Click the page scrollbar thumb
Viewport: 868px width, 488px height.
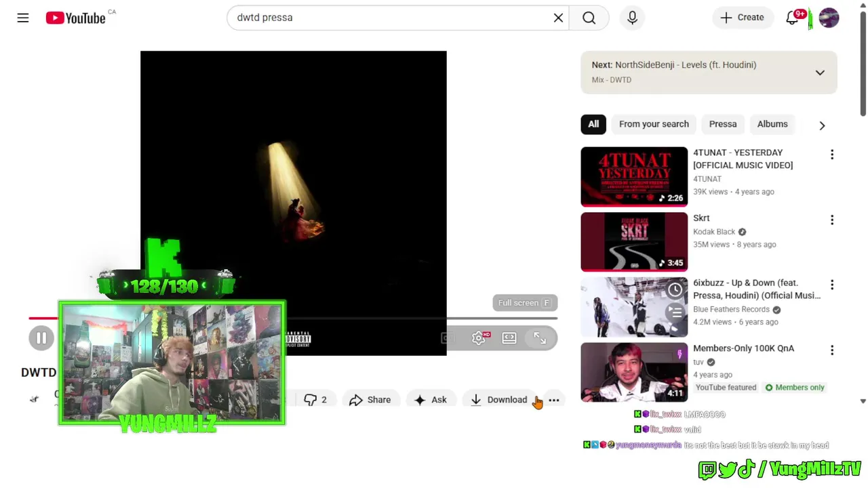coord(863,64)
